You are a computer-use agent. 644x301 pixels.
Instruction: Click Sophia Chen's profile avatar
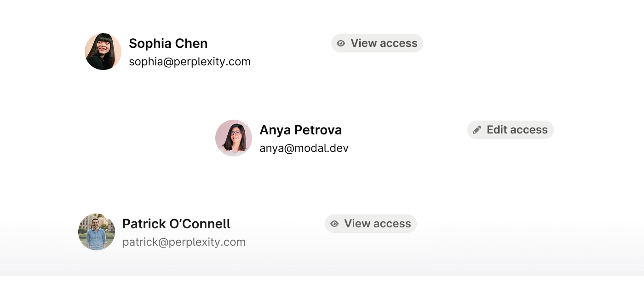tap(103, 52)
